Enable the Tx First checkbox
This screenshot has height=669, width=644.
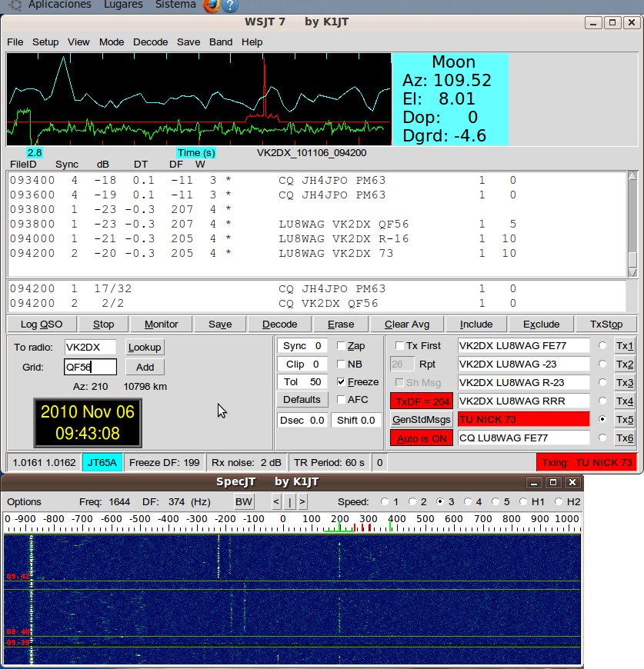click(x=399, y=345)
